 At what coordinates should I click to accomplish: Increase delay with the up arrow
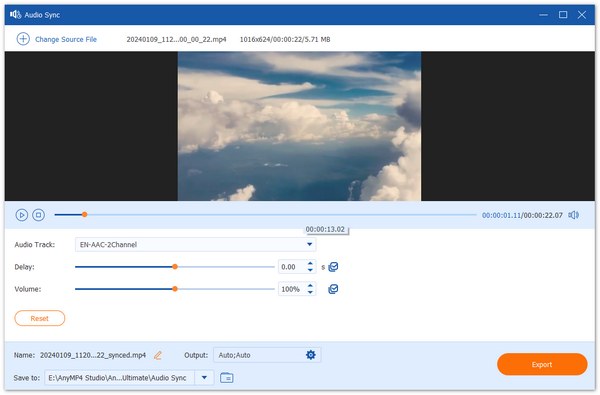click(x=310, y=263)
